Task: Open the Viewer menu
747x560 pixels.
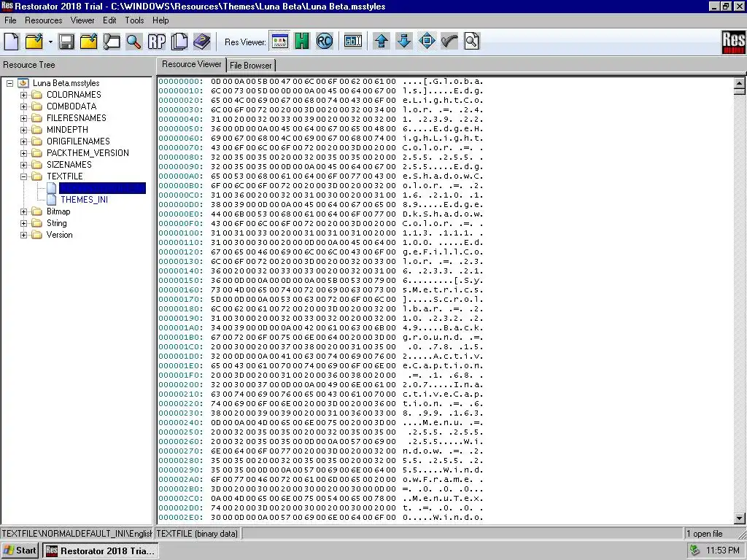Action: coord(82,20)
